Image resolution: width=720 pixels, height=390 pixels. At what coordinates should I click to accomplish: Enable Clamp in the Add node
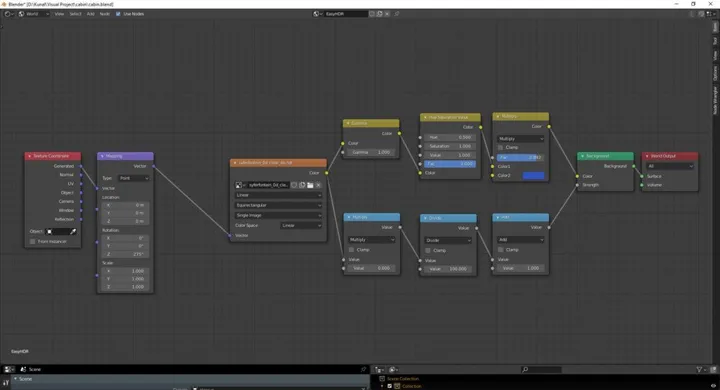(x=501, y=250)
